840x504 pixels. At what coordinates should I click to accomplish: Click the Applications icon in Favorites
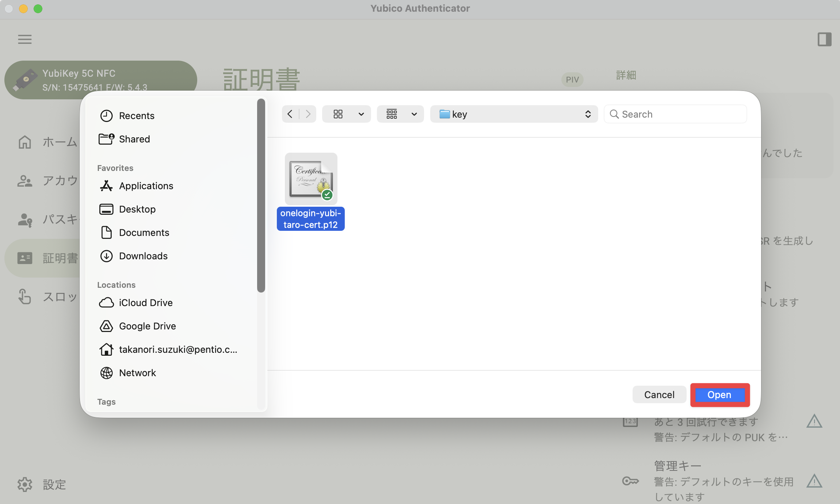(x=106, y=186)
